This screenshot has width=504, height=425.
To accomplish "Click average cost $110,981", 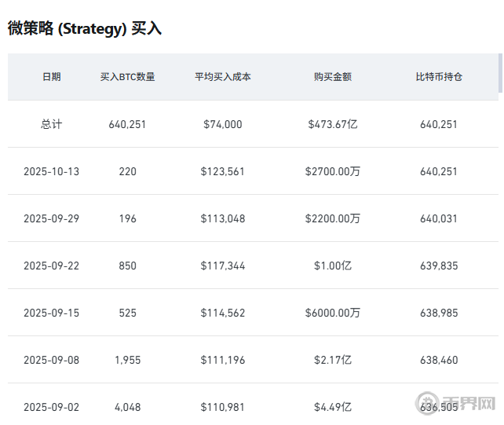I will 223,407.
